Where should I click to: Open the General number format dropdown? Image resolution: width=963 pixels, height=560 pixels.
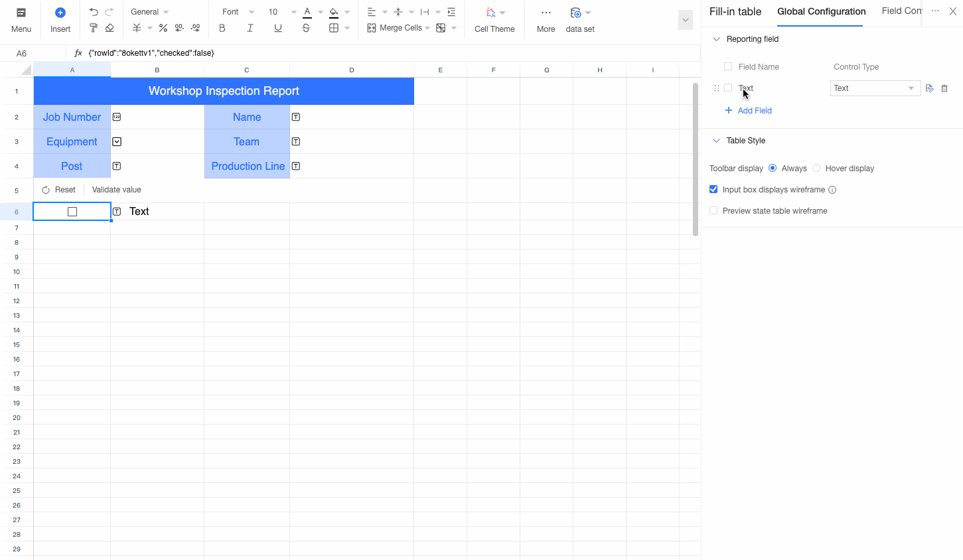tap(149, 12)
